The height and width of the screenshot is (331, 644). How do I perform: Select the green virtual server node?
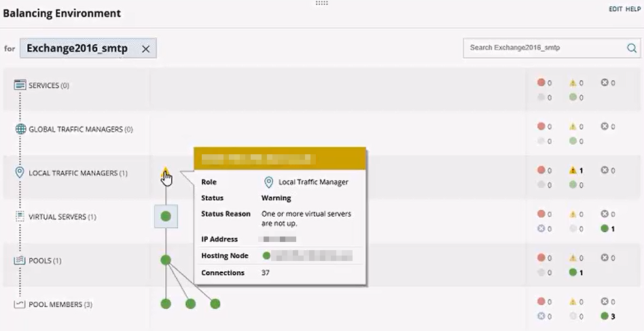pyautogui.click(x=166, y=216)
